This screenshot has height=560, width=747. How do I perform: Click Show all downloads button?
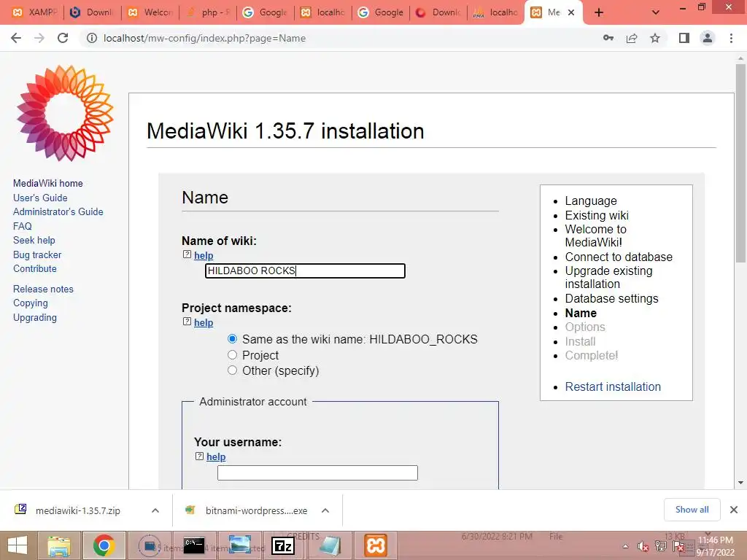click(x=692, y=510)
